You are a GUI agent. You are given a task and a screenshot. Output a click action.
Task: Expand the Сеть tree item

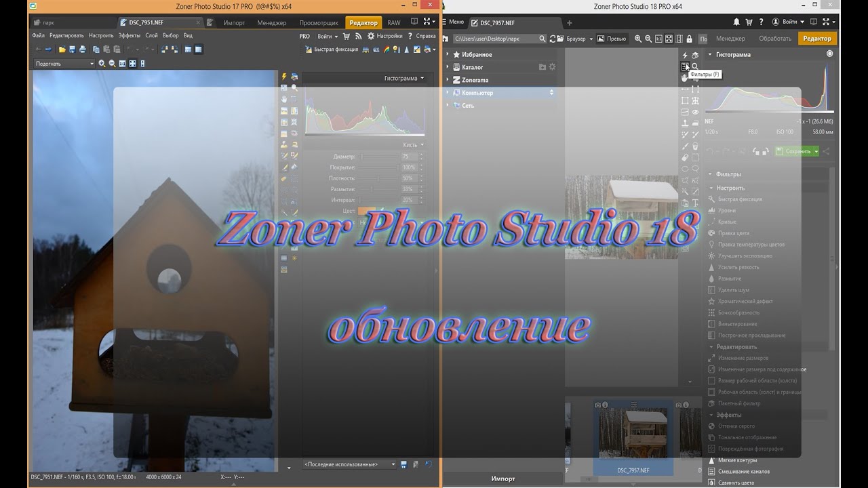click(448, 106)
